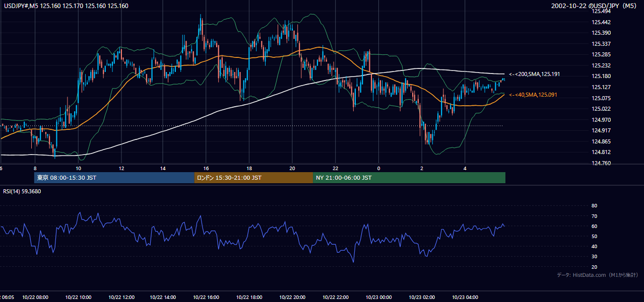Click the 10/22 22:00 time label
Viewport: 644px width, 302px height.
[335, 297]
